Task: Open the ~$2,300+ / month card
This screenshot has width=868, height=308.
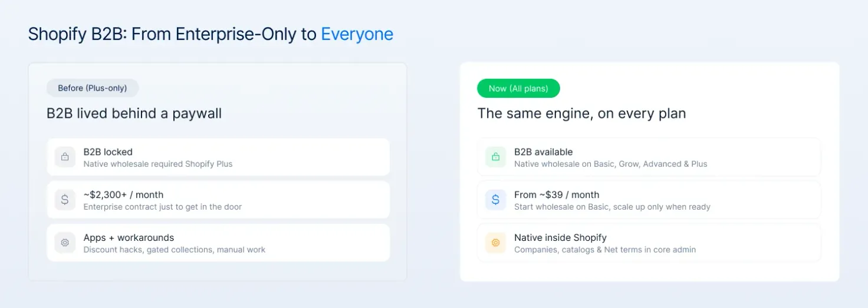Action: [218, 200]
